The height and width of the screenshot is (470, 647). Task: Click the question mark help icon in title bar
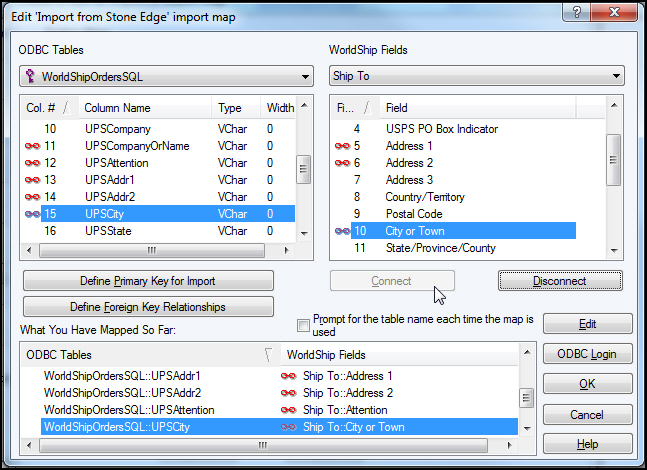577,12
